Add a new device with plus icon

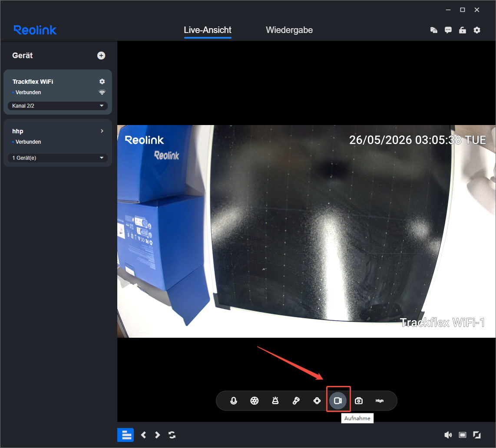pos(101,56)
